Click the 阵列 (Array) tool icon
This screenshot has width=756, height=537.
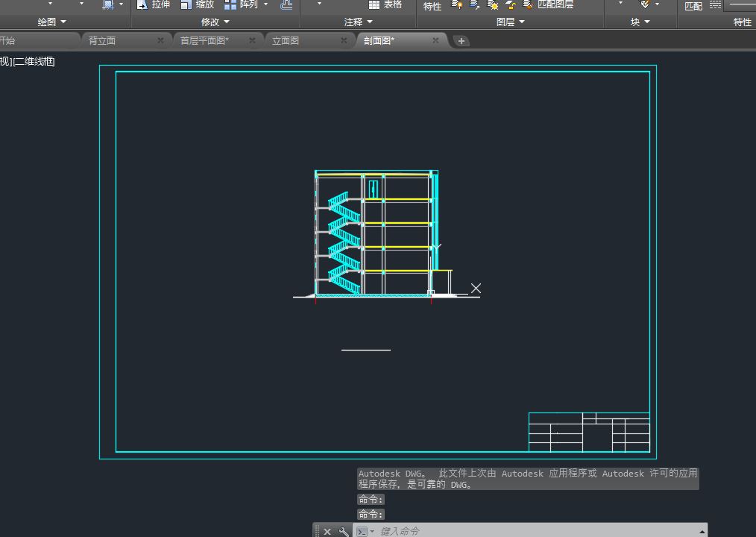click(x=230, y=4)
